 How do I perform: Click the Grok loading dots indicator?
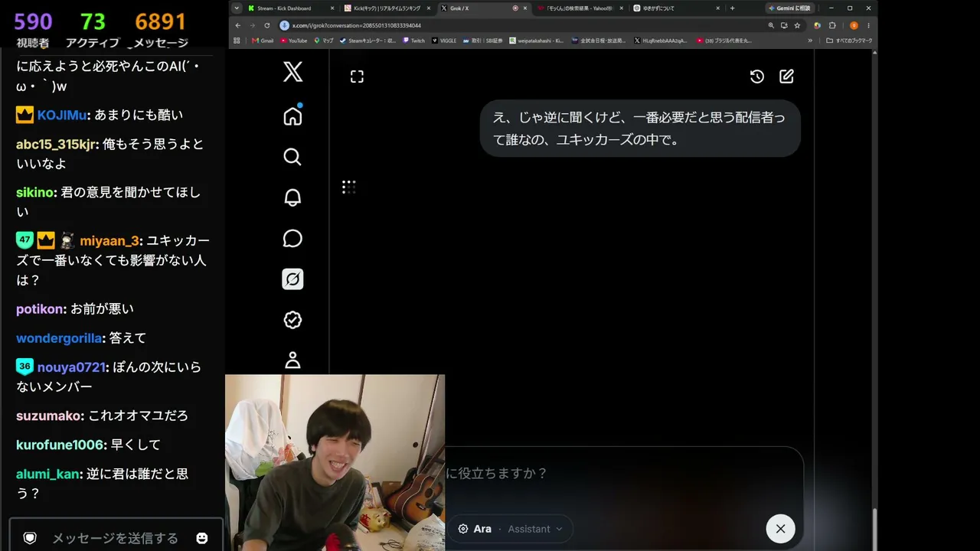coord(348,187)
